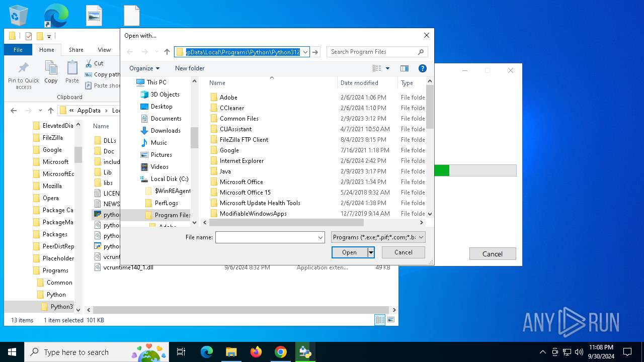The image size is (644, 362).
Task: Select Downloads in the navigation tree
Action: (x=166, y=131)
